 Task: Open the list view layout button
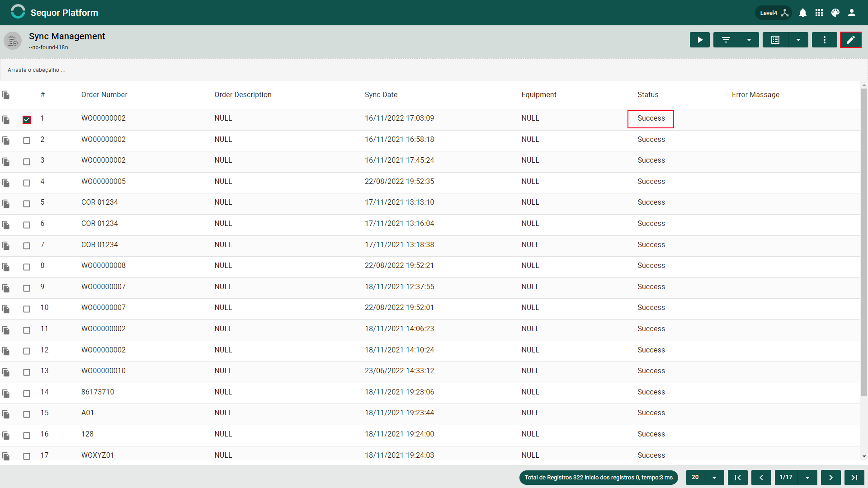click(775, 40)
